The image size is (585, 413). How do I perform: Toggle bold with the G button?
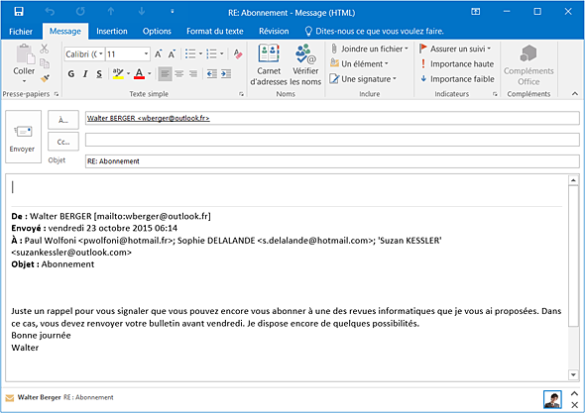[x=71, y=74]
